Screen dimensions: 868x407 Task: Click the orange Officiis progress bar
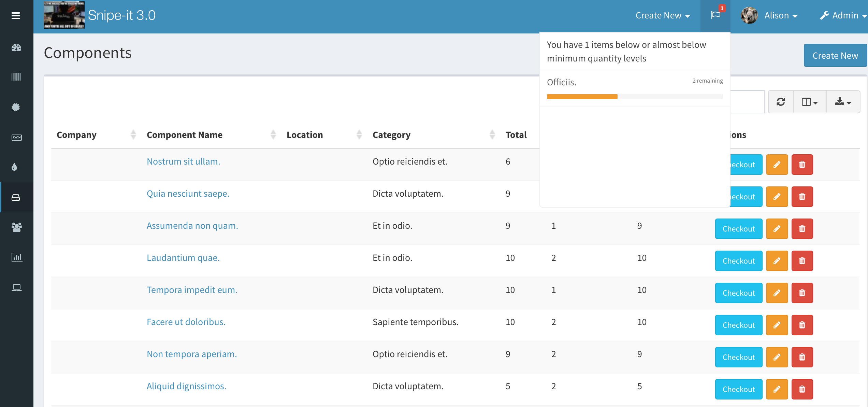582,97
